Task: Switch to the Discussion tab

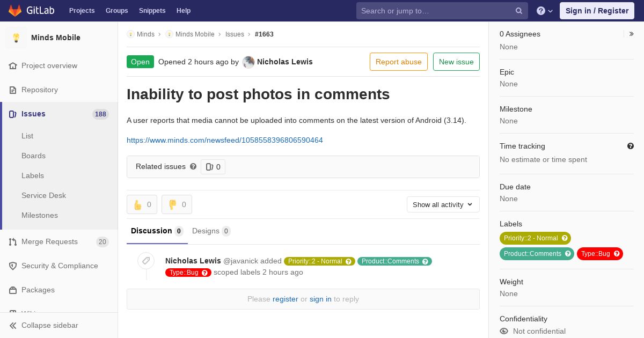Action: click(x=157, y=231)
